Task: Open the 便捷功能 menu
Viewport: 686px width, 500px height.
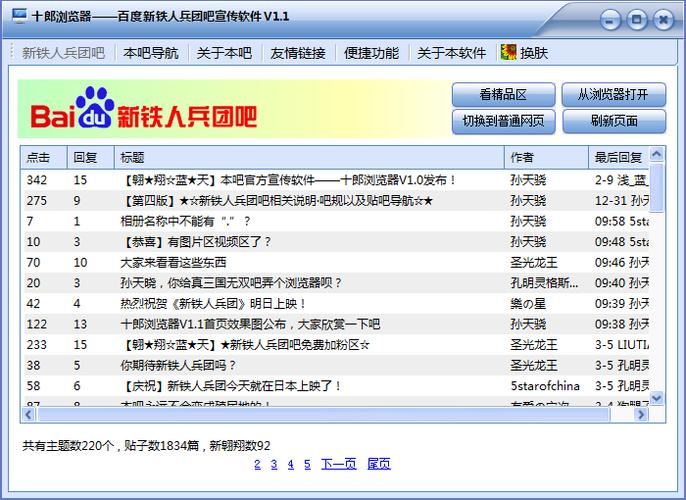Action: pos(371,53)
